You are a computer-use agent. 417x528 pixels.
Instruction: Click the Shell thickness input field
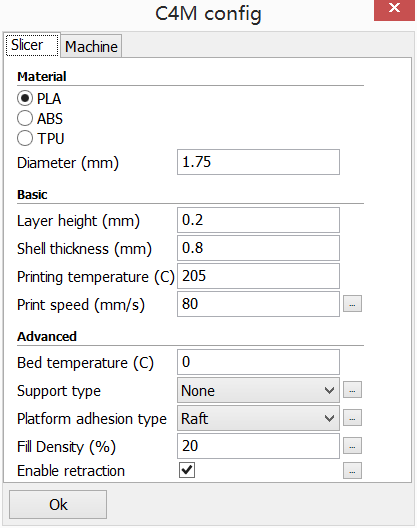pyautogui.click(x=258, y=248)
